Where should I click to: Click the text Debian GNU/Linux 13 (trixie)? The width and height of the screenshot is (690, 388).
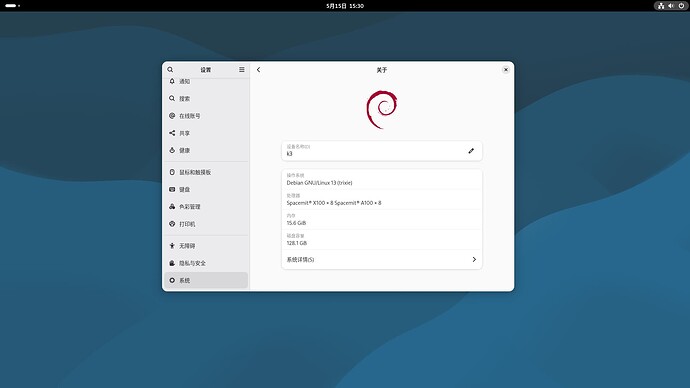click(319, 183)
